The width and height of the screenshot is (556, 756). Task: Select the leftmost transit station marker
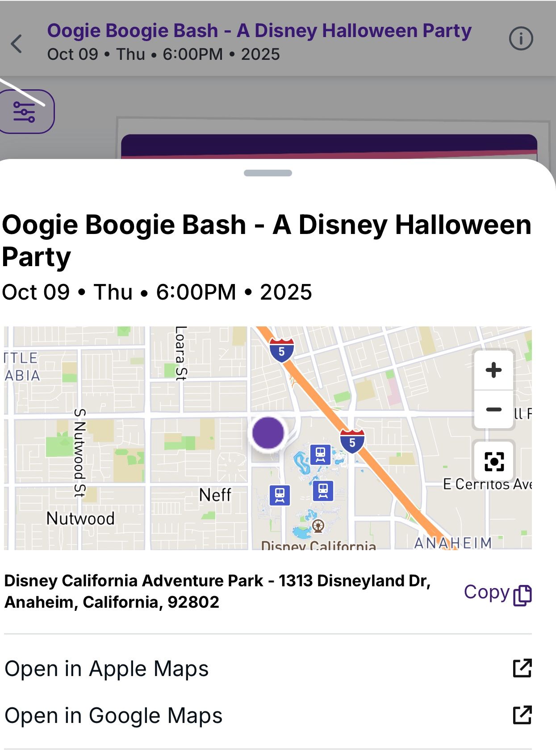coord(280,495)
